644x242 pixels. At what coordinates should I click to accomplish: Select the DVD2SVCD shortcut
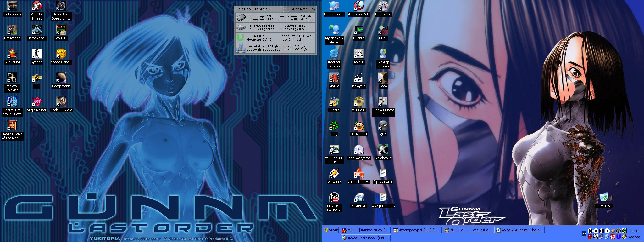pyautogui.click(x=358, y=128)
